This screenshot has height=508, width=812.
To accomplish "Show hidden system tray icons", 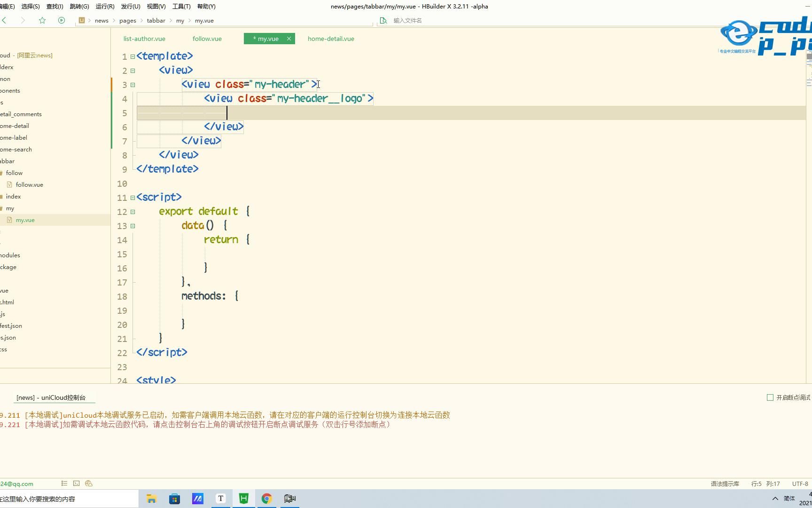I will (775, 499).
